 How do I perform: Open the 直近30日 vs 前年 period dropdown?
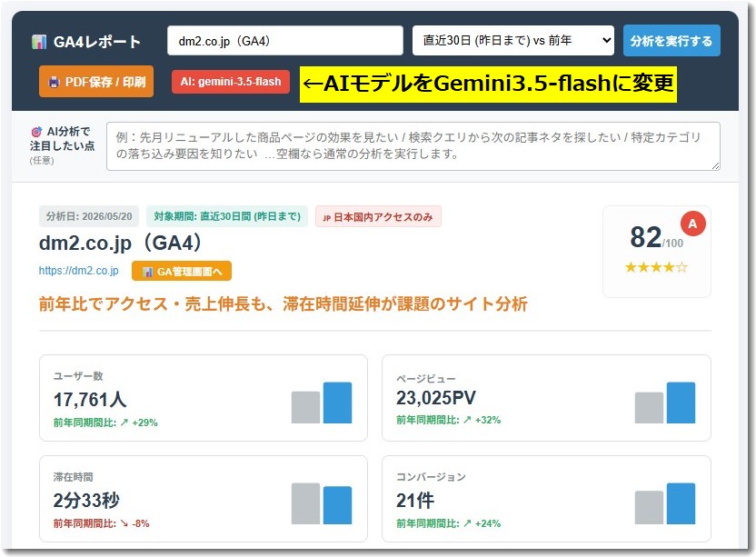[513, 41]
